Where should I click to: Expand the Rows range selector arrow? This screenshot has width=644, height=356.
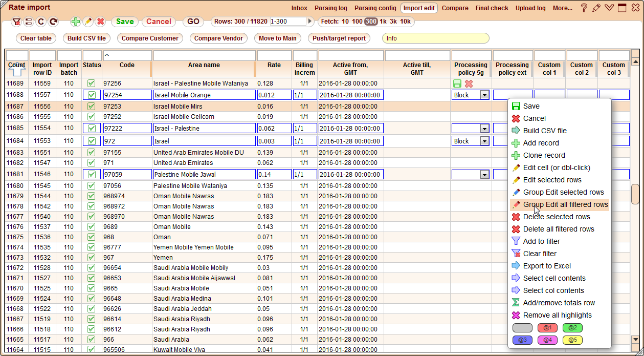click(311, 22)
